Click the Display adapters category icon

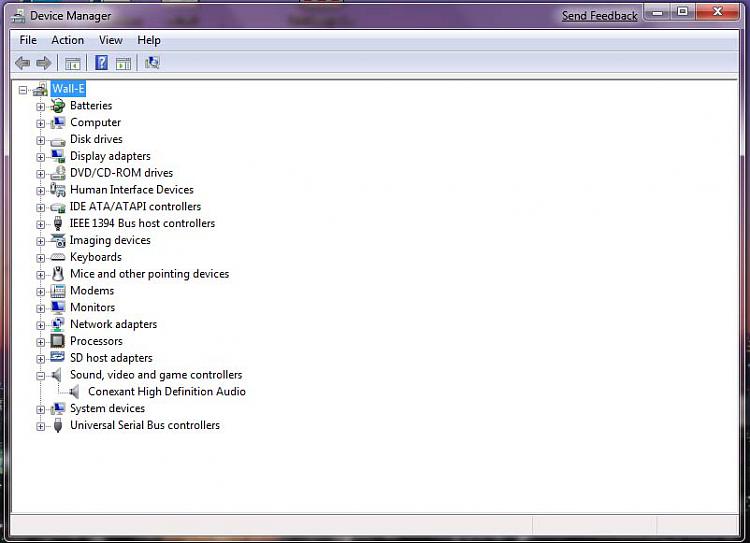coord(58,156)
